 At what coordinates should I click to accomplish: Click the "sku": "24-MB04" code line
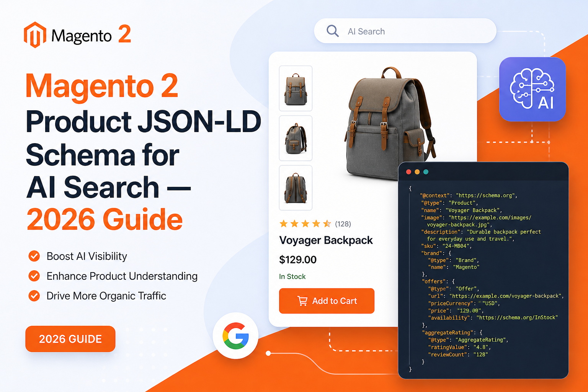pyautogui.click(x=446, y=246)
